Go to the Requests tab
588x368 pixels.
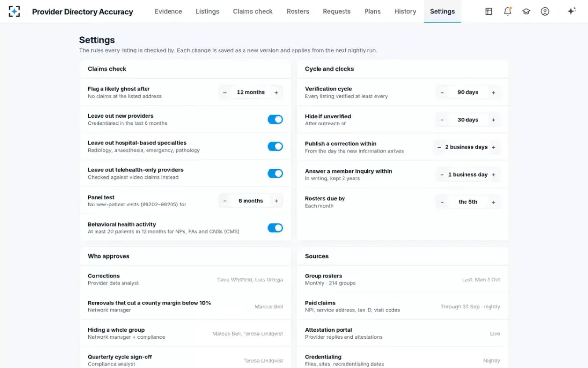(x=337, y=11)
